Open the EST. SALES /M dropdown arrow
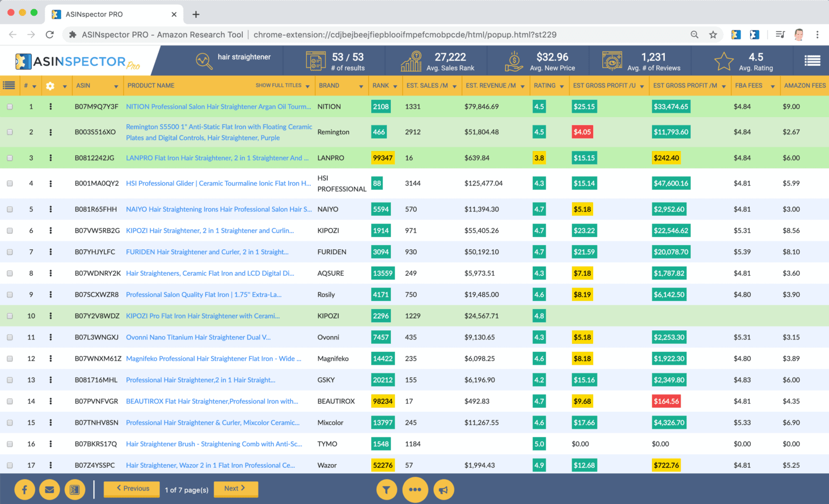 [x=454, y=86]
